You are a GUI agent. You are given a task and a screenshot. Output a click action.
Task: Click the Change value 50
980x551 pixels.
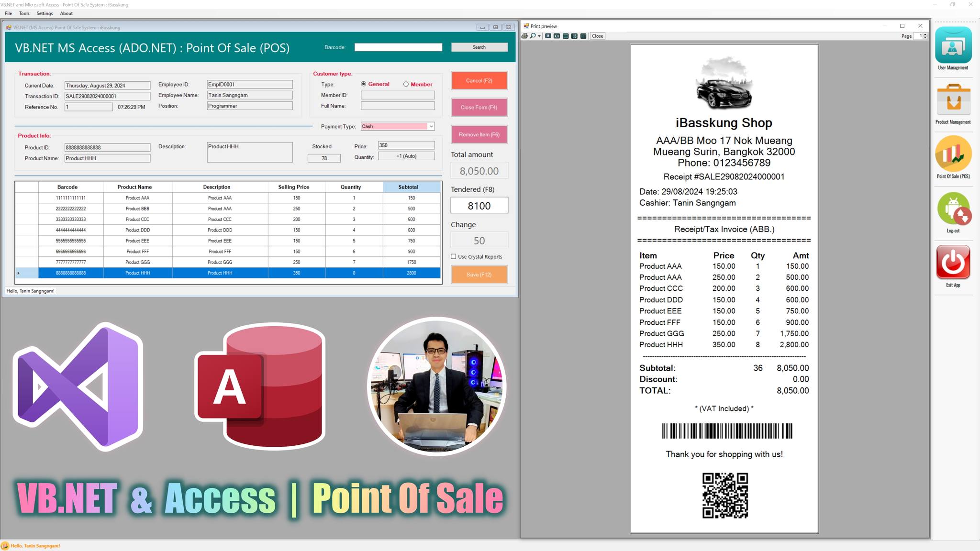click(x=479, y=241)
